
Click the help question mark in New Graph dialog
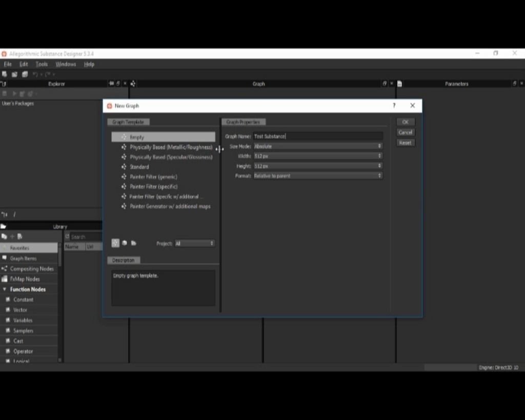click(394, 106)
